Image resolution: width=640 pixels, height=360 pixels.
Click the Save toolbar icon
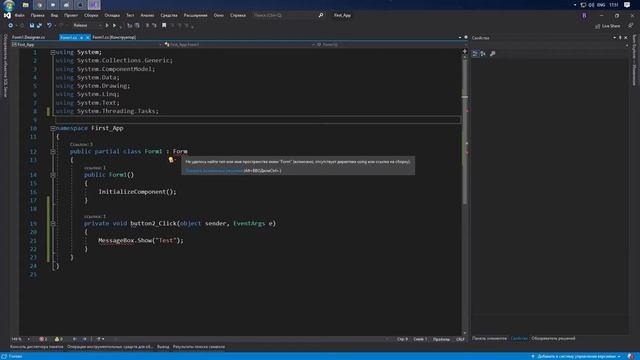tap(32, 25)
